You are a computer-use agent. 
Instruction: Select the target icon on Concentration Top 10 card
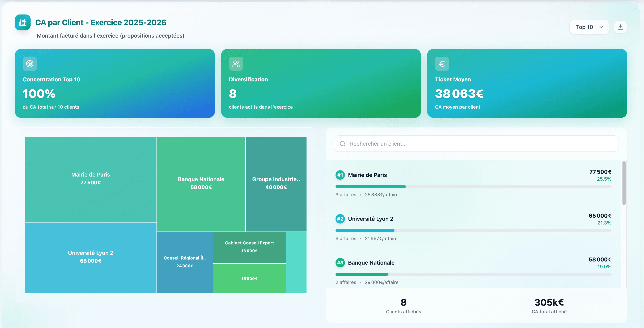pos(30,64)
